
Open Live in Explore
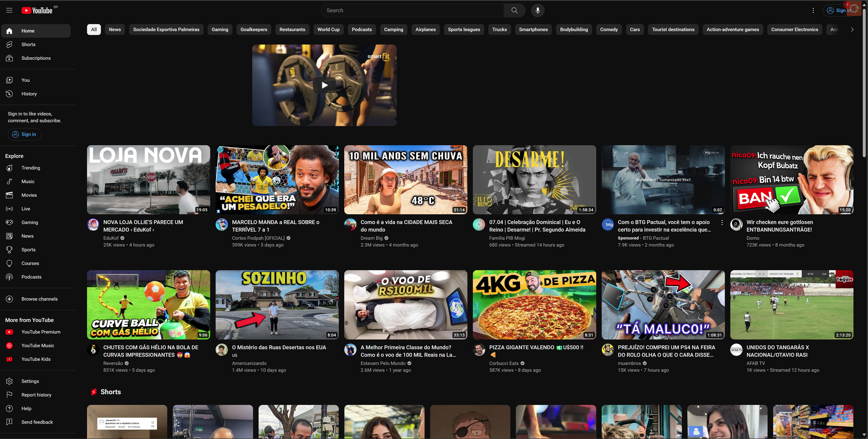click(36, 209)
